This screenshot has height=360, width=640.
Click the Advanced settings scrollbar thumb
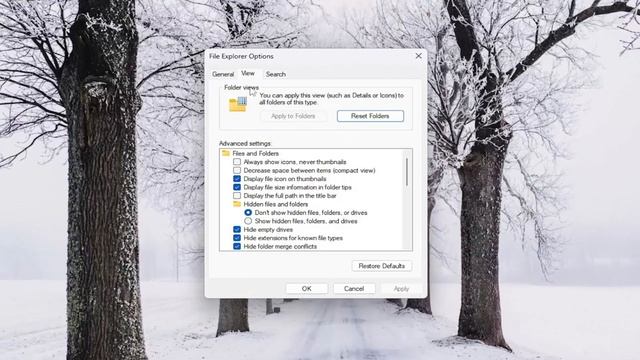pyautogui.click(x=407, y=171)
